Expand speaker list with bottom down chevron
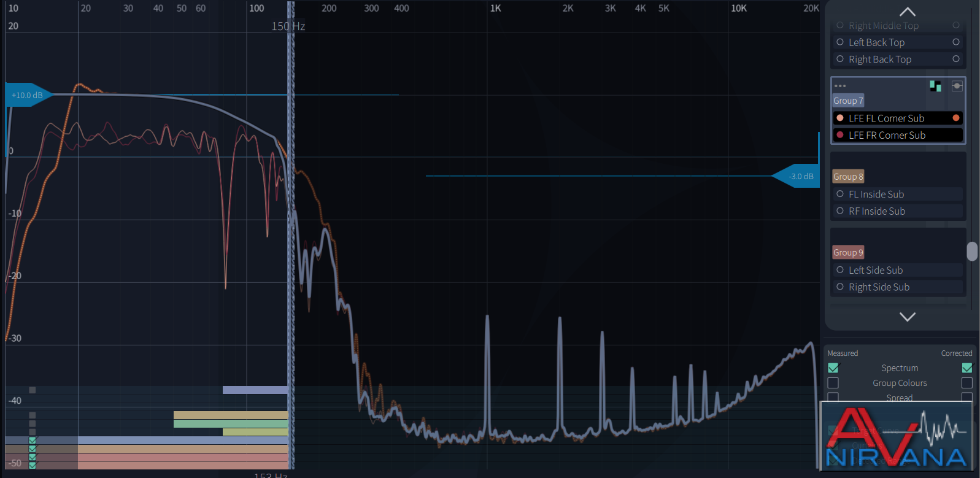Image resolution: width=980 pixels, height=478 pixels. [x=908, y=317]
